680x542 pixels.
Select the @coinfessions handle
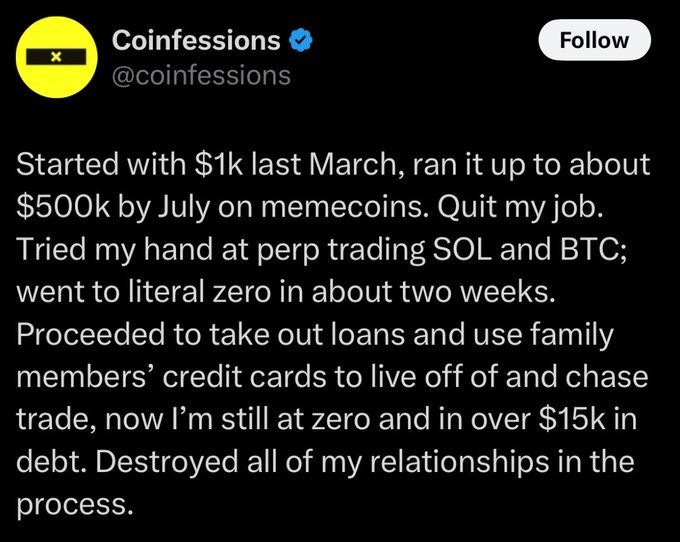coord(201,75)
